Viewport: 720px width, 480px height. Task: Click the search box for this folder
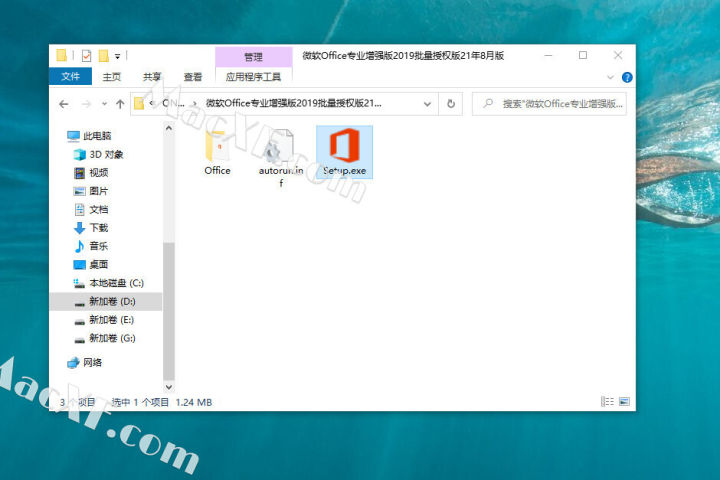550,104
